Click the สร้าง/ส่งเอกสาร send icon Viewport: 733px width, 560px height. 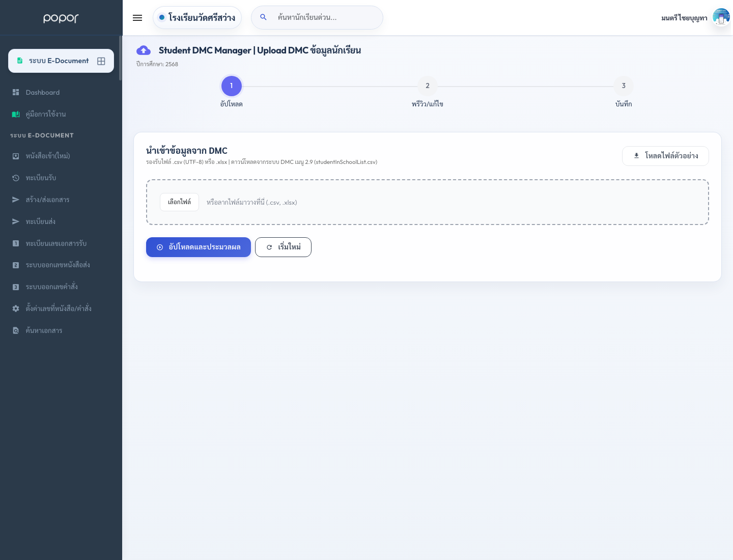point(16,200)
